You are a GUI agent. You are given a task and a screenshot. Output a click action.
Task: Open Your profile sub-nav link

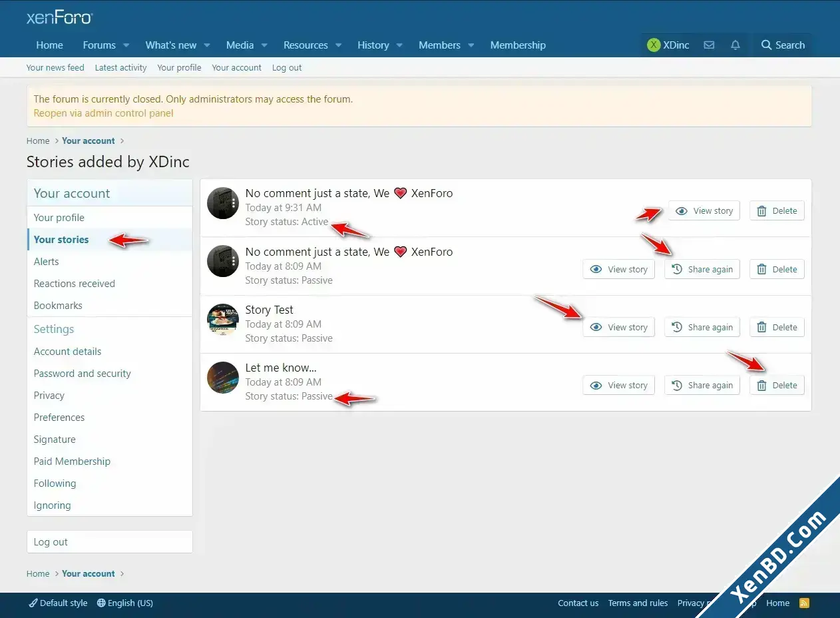[x=179, y=68]
